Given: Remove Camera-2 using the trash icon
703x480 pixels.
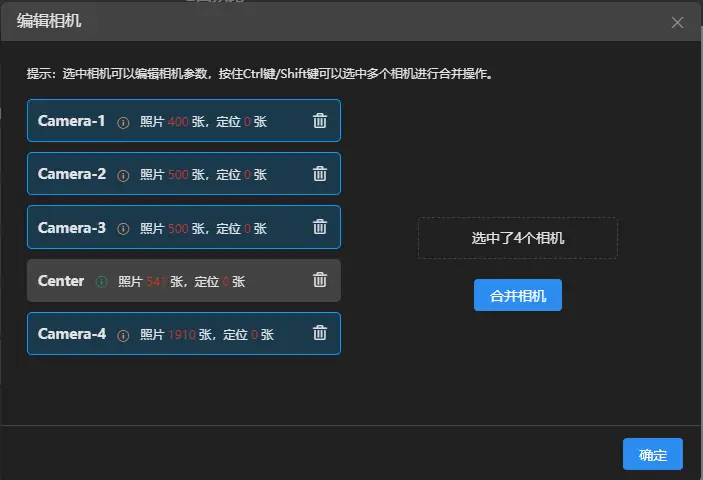Looking at the screenshot, I should (320, 174).
